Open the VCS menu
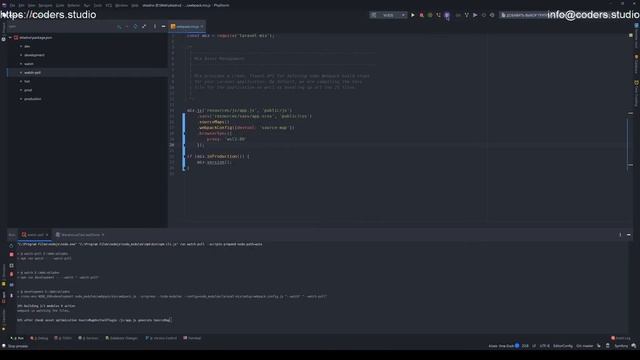The width and height of the screenshot is (640, 360). click(109, 5)
